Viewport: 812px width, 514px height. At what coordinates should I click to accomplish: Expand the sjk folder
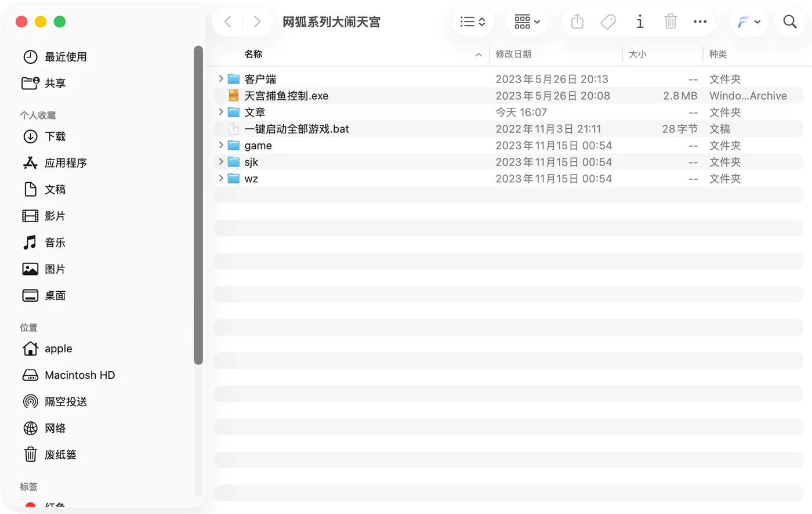[221, 161]
